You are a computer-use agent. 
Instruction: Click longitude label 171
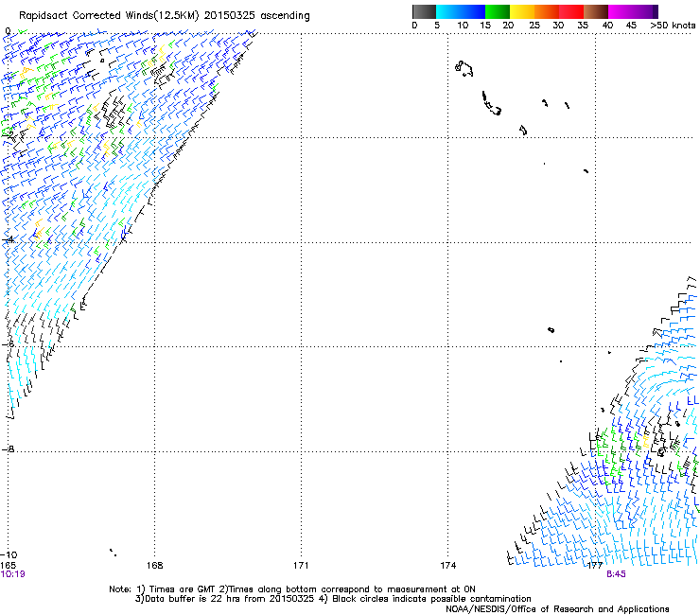301,565
